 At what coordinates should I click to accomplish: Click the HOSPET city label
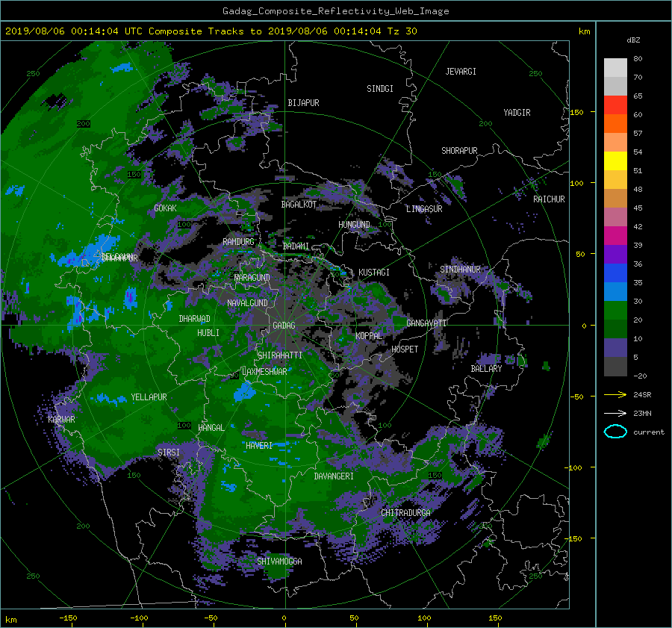click(x=405, y=349)
